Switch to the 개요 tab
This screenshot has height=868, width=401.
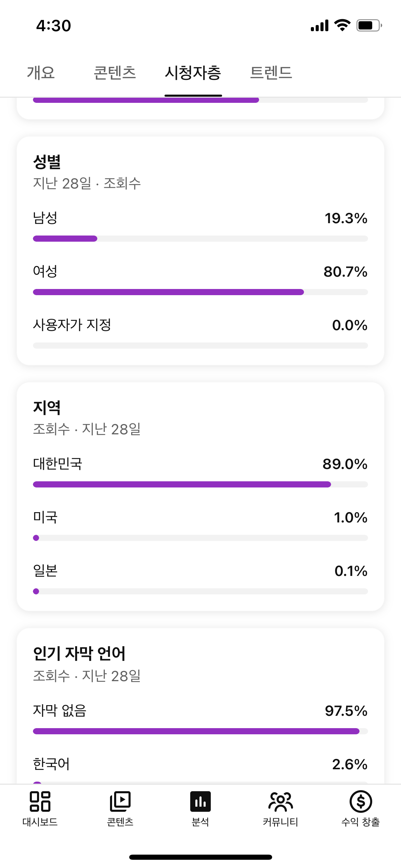(x=41, y=73)
